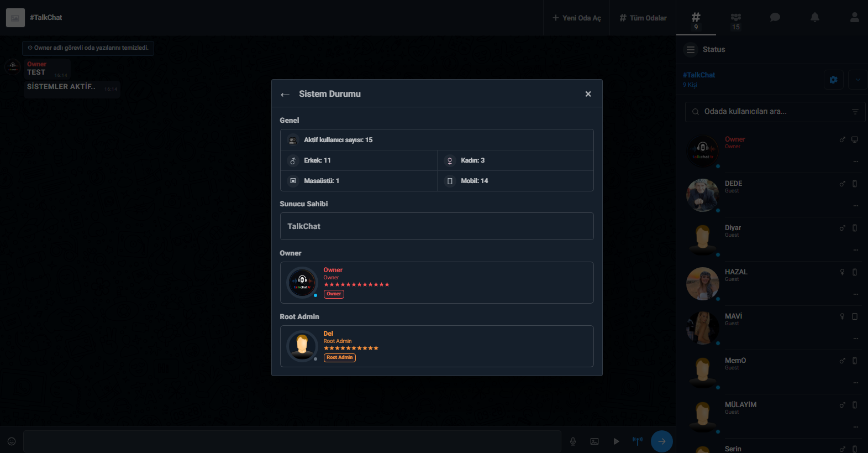Click the message text input field
Image resolution: width=868 pixels, height=453 pixels.
click(x=292, y=441)
